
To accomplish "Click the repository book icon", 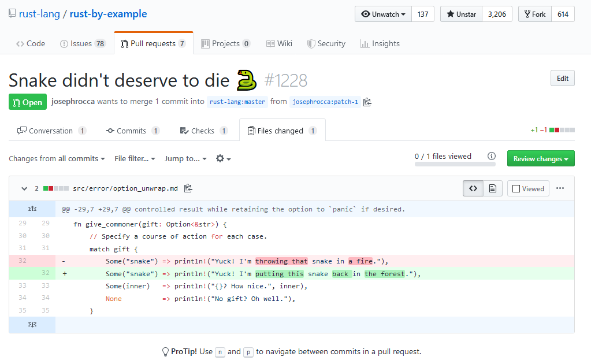I will (x=12, y=13).
